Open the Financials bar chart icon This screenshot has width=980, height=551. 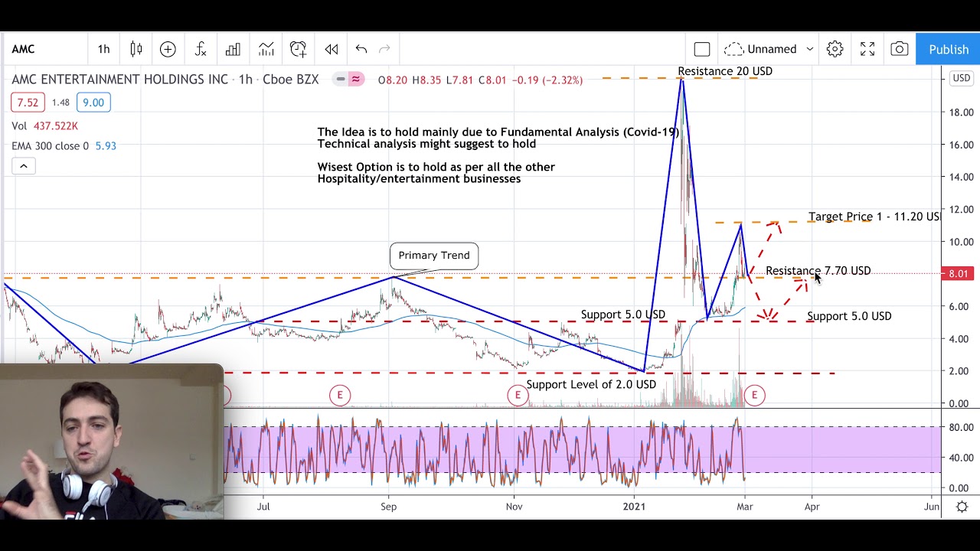[233, 49]
